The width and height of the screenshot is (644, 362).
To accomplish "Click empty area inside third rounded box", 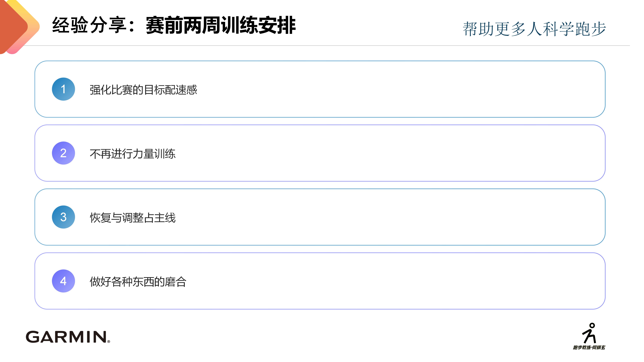I will (375, 217).
